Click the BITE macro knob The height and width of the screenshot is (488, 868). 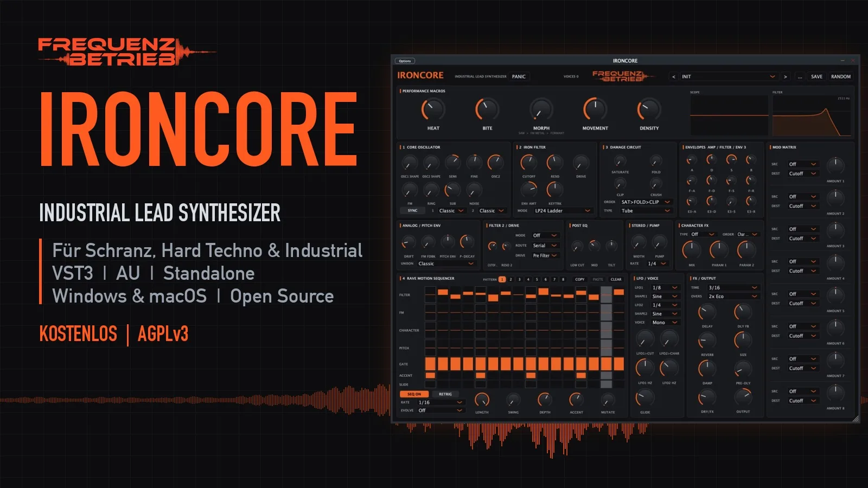pyautogui.click(x=487, y=110)
